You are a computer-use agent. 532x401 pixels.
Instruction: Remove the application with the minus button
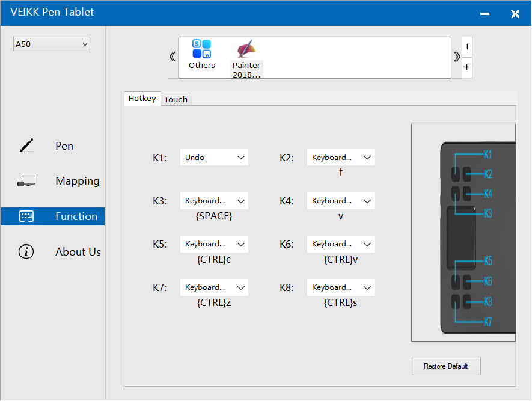point(467,46)
